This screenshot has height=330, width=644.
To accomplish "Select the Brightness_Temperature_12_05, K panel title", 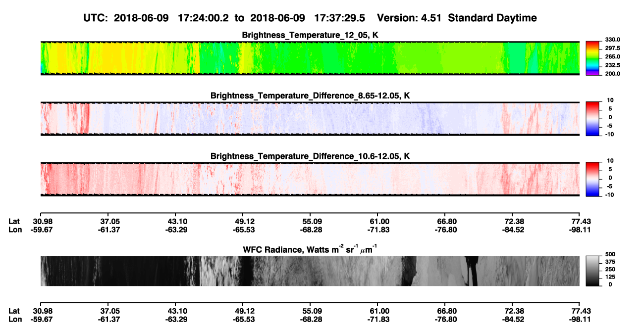I will point(310,35).
